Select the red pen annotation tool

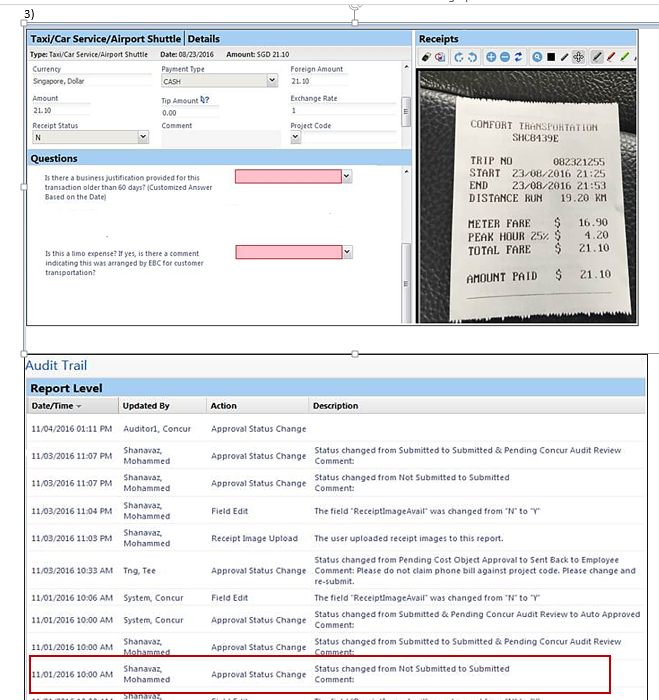point(611,58)
